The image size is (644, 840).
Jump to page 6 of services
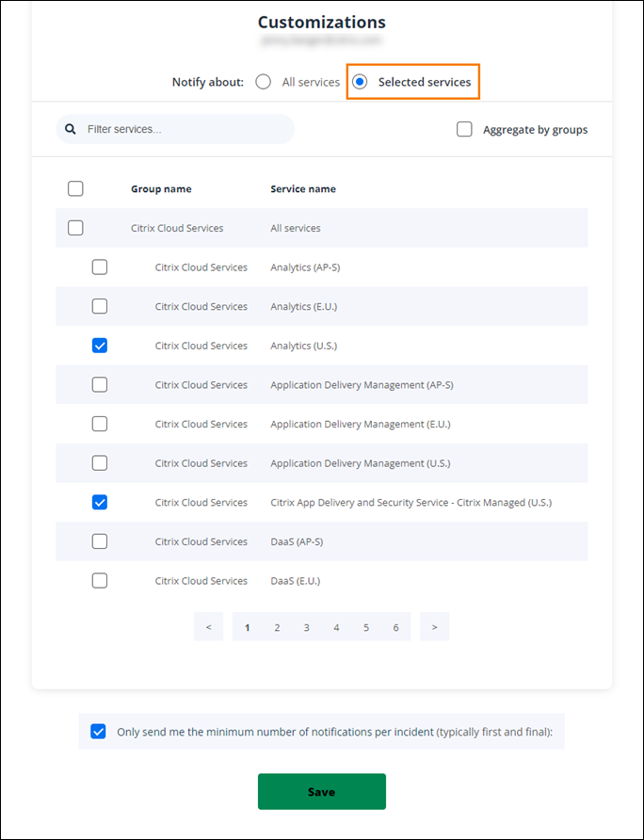(395, 627)
